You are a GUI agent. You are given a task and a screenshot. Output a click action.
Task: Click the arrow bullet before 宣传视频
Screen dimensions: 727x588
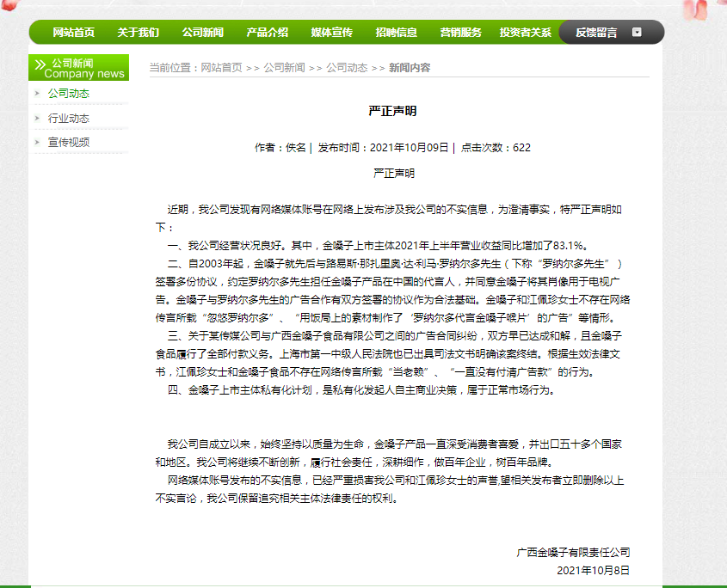click(37, 142)
